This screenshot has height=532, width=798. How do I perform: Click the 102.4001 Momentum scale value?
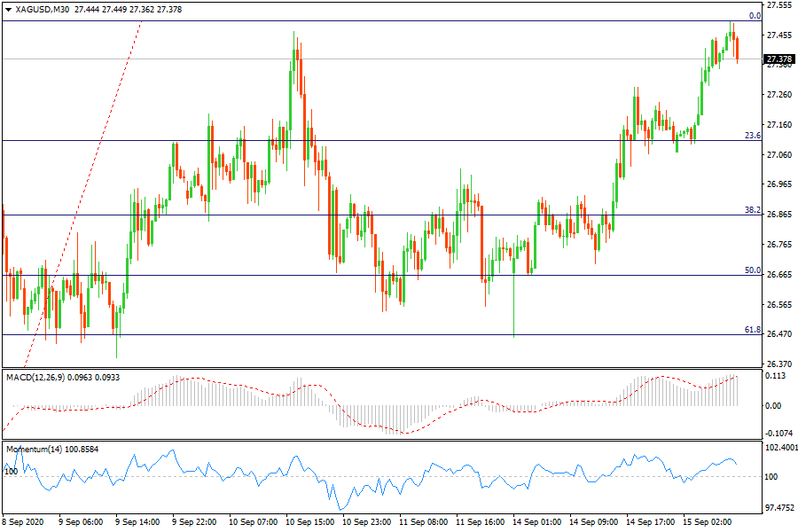click(779, 448)
